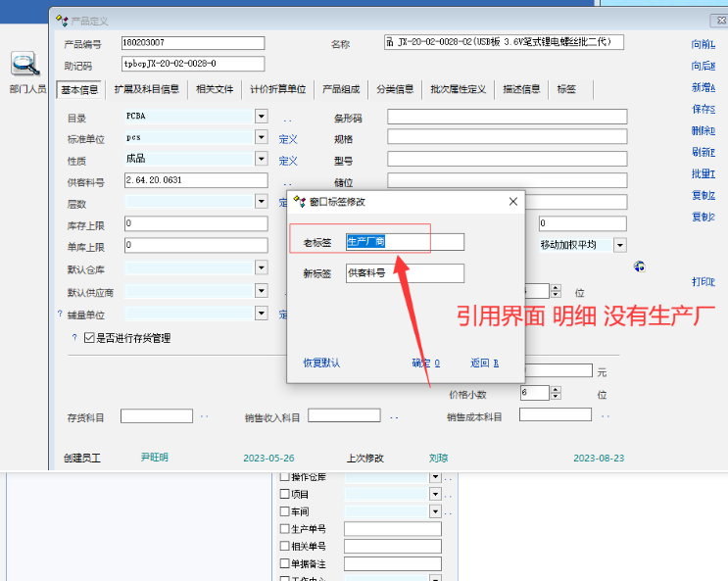Click the ellipsis browse button beside 存货科目
Screen dimensions: 728x581
tap(205, 416)
